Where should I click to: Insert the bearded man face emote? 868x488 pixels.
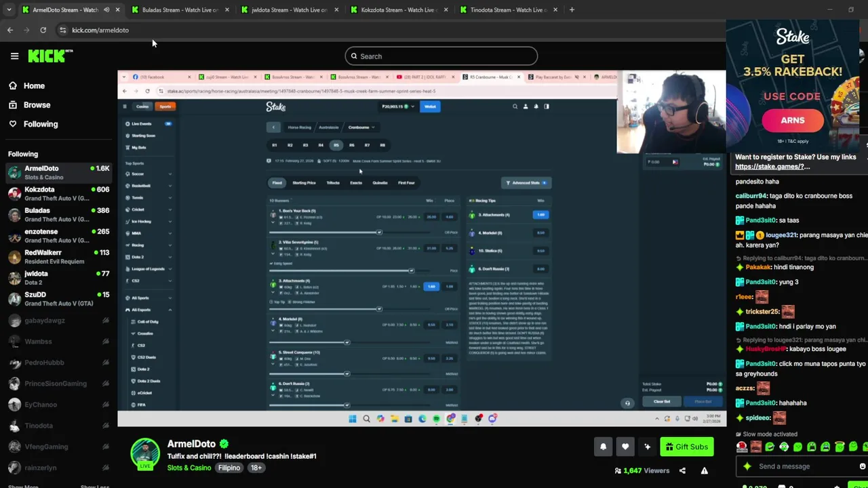point(755,447)
